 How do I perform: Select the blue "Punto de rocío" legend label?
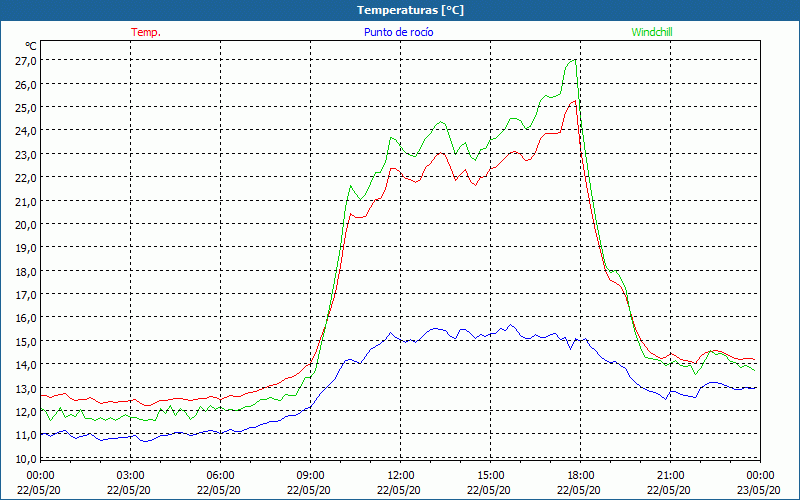(x=398, y=32)
